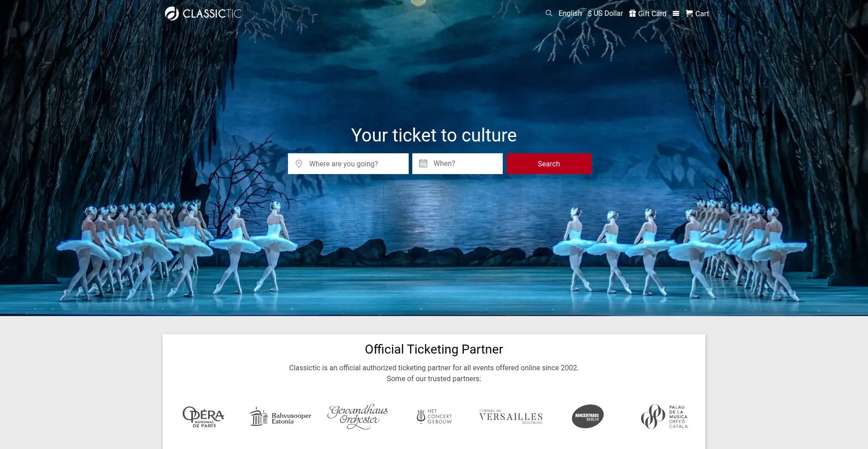The height and width of the screenshot is (449, 868).
Task: Click the red Search button
Action: 549,164
